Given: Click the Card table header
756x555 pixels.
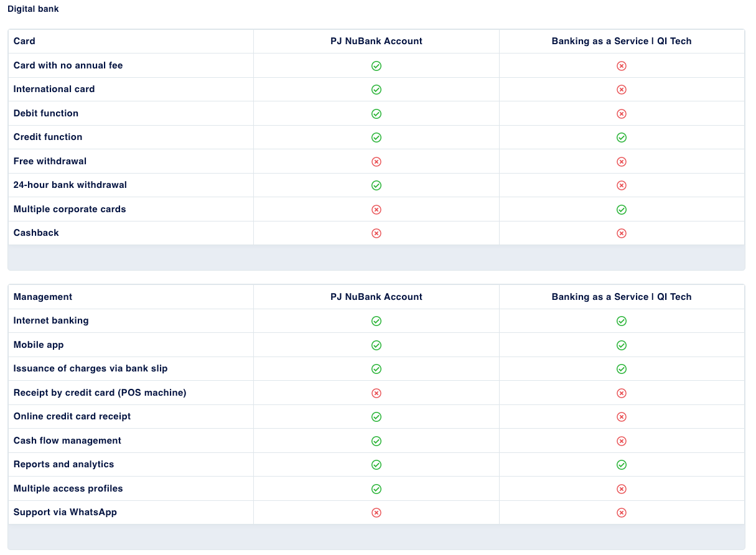Looking at the screenshot, I should (x=24, y=41).
